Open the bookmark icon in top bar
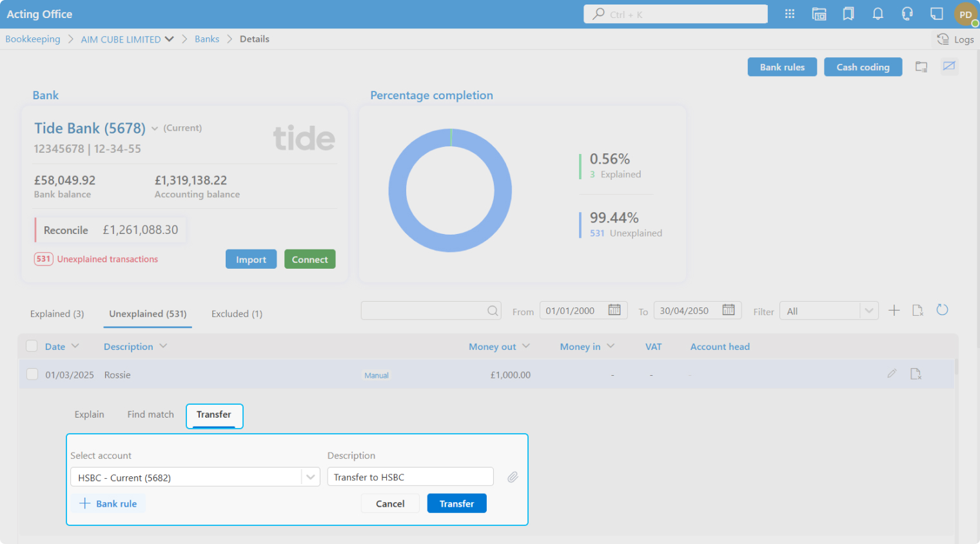 (x=848, y=14)
